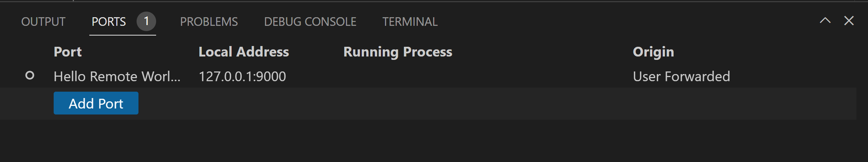
Task: Select the PORTS tab
Action: (x=109, y=22)
